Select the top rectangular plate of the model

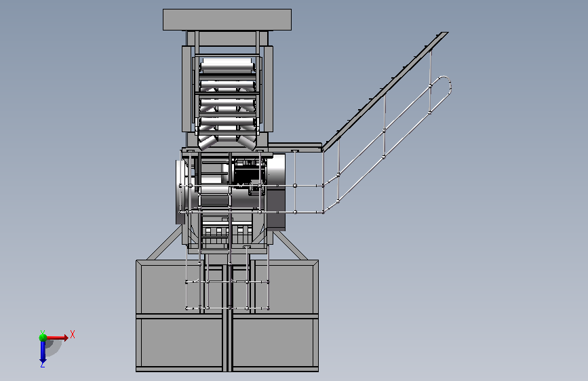click(x=227, y=20)
